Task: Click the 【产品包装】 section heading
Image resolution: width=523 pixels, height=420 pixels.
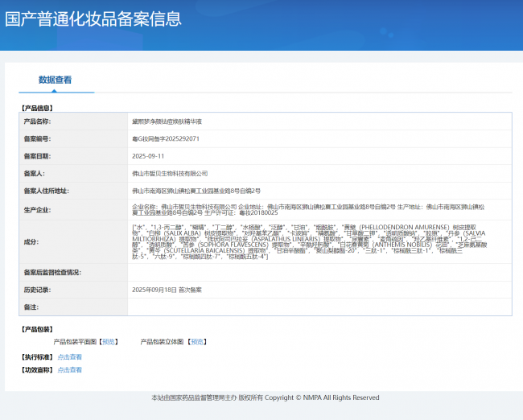Action: click(x=37, y=329)
